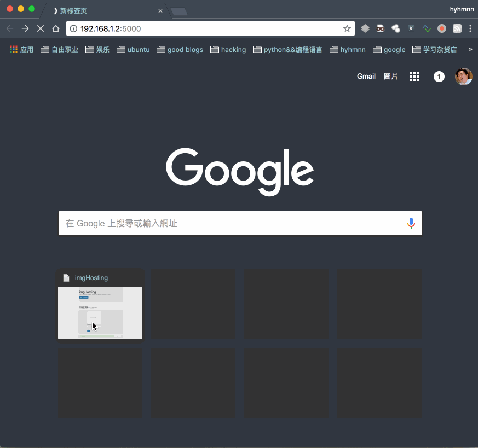The height and width of the screenshot is (448, 478).
Task: View Google notifications badge
Action: [439, 77]
